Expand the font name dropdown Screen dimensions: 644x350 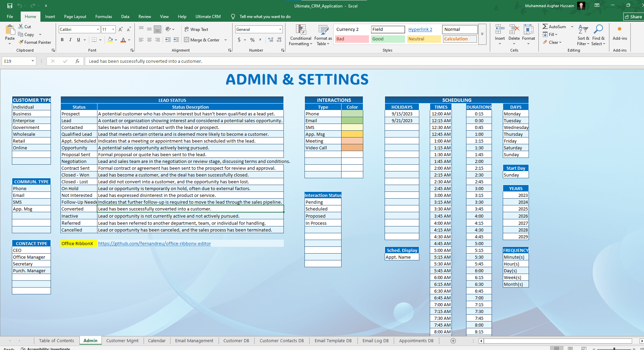point(98,30)
